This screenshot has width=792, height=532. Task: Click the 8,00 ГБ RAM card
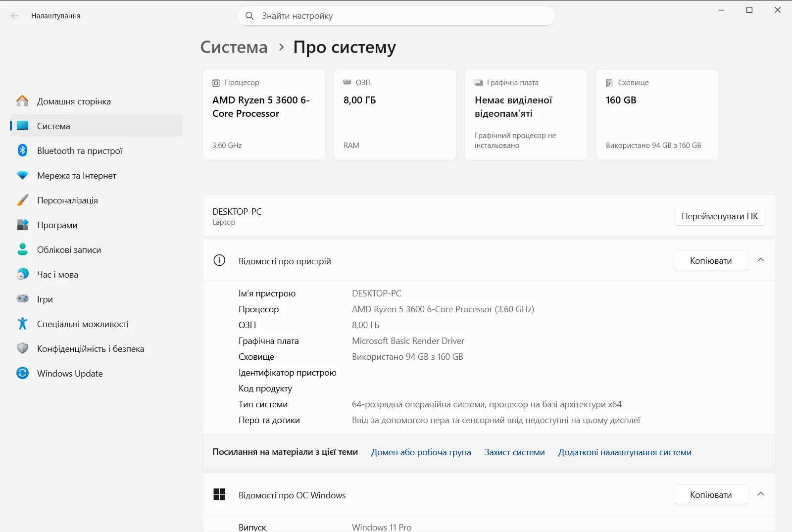[x=395, y=114]
